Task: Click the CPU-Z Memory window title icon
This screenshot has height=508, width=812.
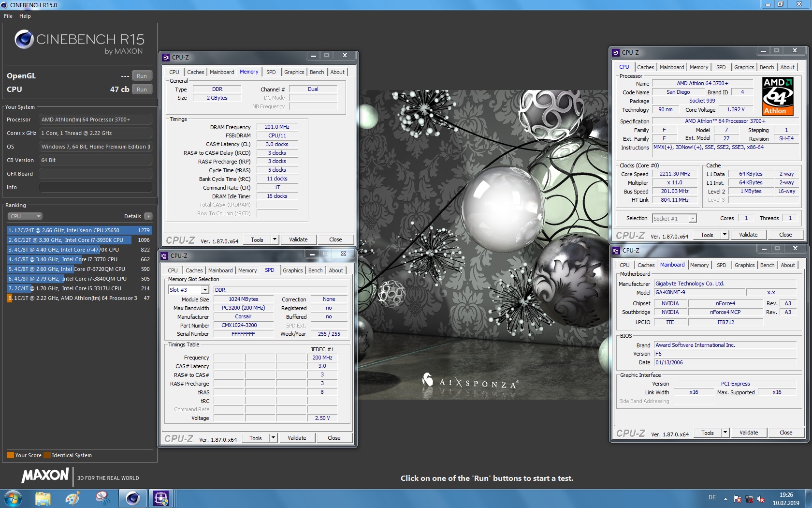Action: [x=166, y=57]
